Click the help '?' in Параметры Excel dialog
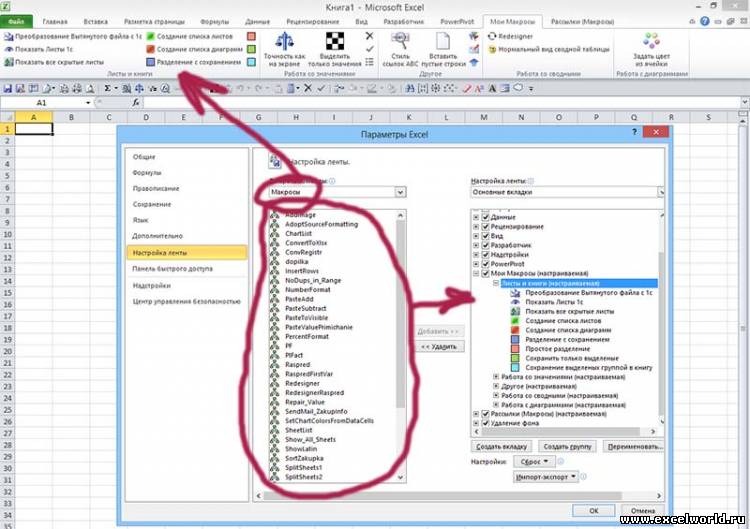Viewport: 750px width, 529px height. coord(634,132)
